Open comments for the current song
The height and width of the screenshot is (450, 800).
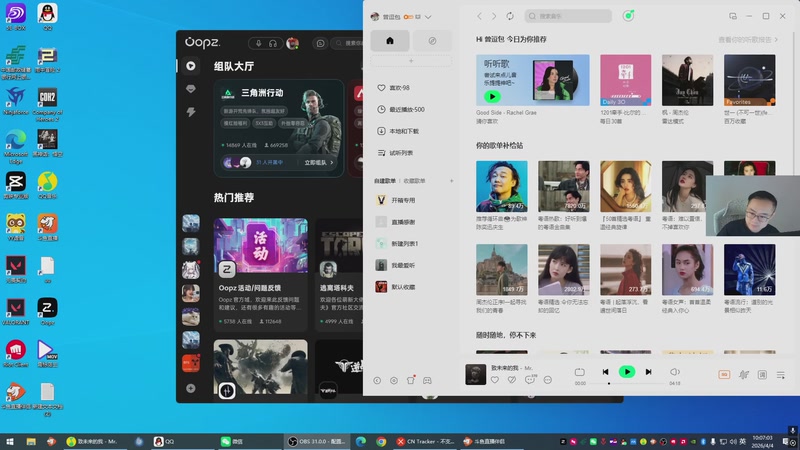[530, 380]
